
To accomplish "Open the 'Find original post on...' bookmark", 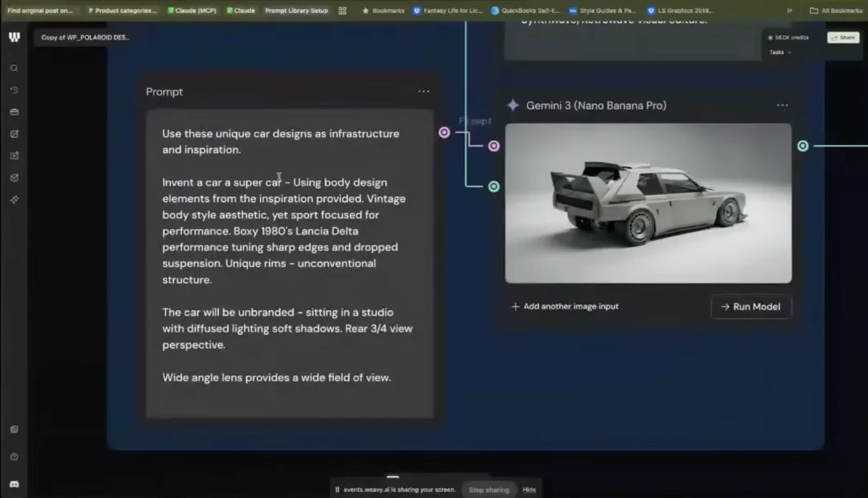I will pyautogui.click(x=40, y=10).
